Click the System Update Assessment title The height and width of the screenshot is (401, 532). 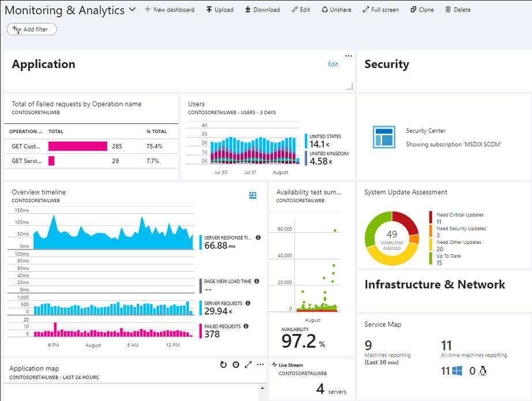pos(406,192)
